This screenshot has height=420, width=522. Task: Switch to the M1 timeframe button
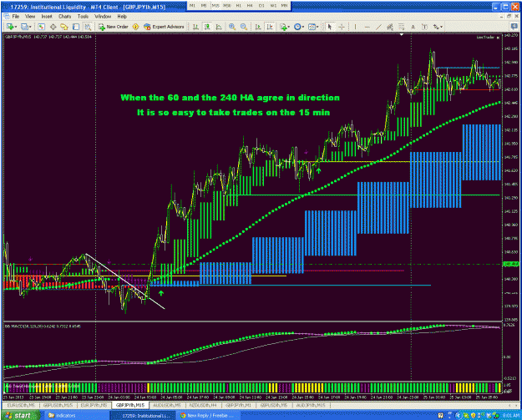[x=192, y=6]
